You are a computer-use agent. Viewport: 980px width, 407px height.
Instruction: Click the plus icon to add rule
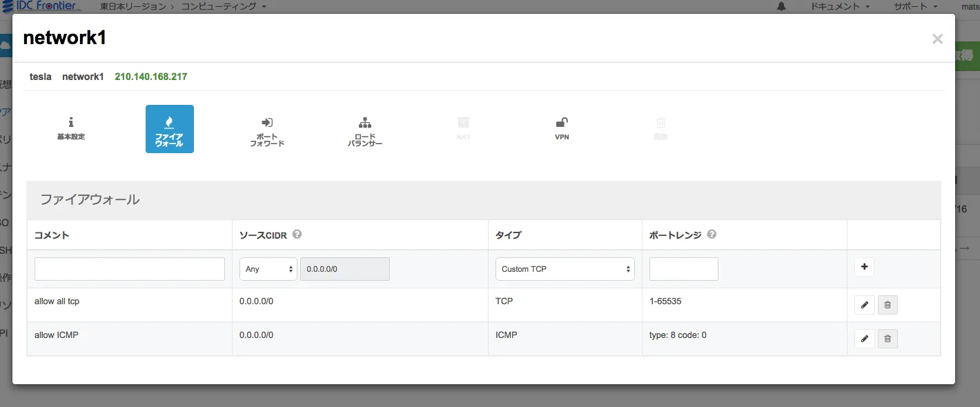[x=864, y=268]
